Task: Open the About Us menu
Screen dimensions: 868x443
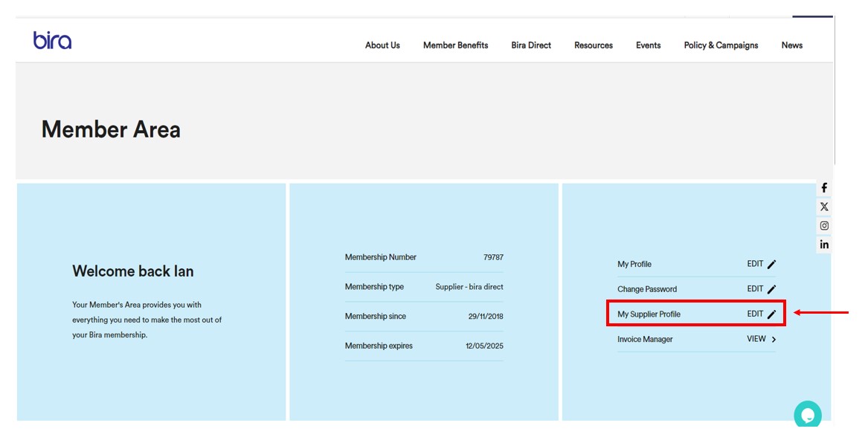Action: click(x=382, y=45)
